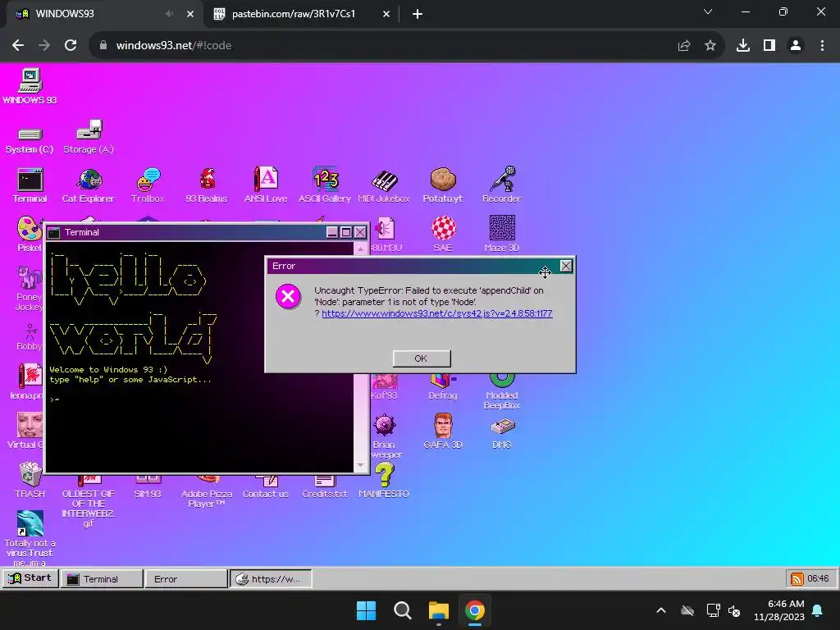
Task: Open the System (C:) drive icon
Action: 30,139
